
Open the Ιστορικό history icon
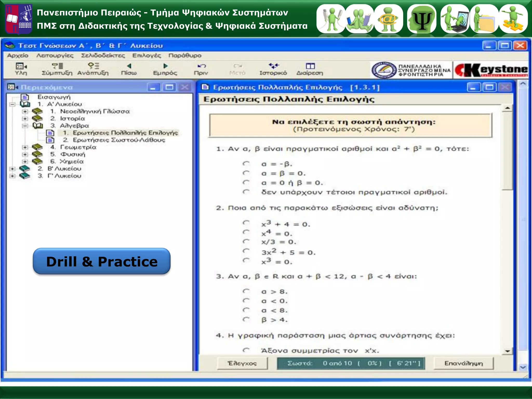coord(273,66)
